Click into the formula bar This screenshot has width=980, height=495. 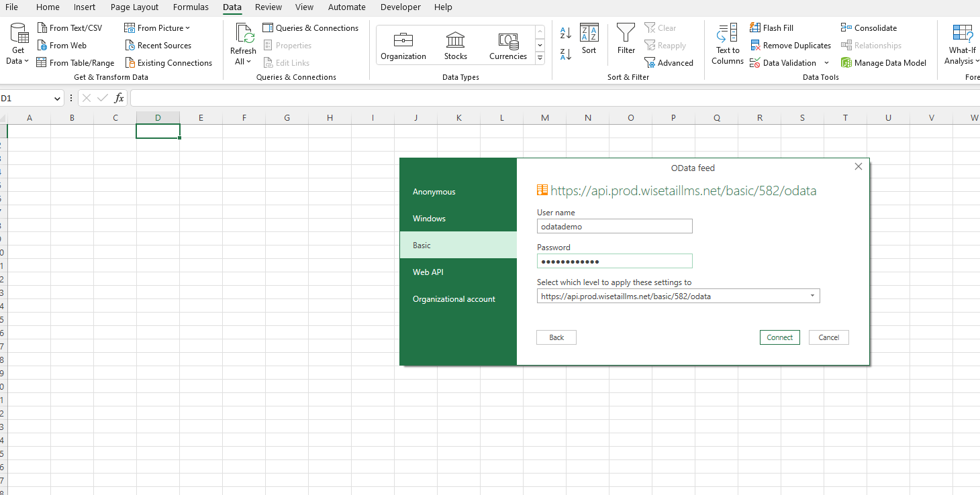554,99
